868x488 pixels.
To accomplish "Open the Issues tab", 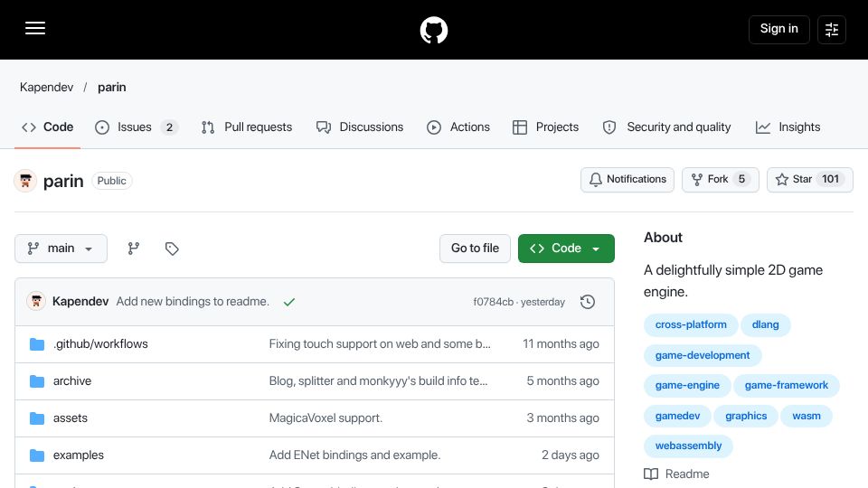I will pyautogui.click(x=137, y=127).
